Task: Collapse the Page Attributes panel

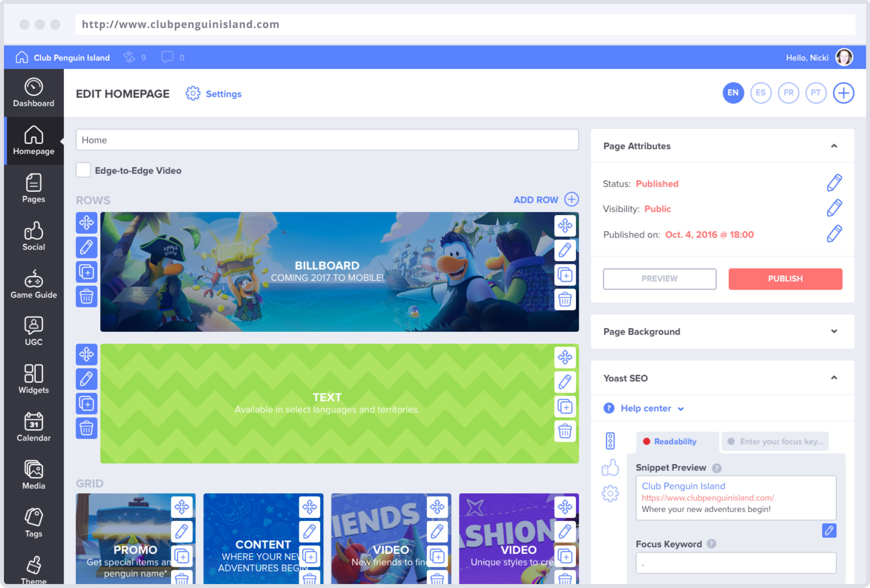Action: click(834, 146)
